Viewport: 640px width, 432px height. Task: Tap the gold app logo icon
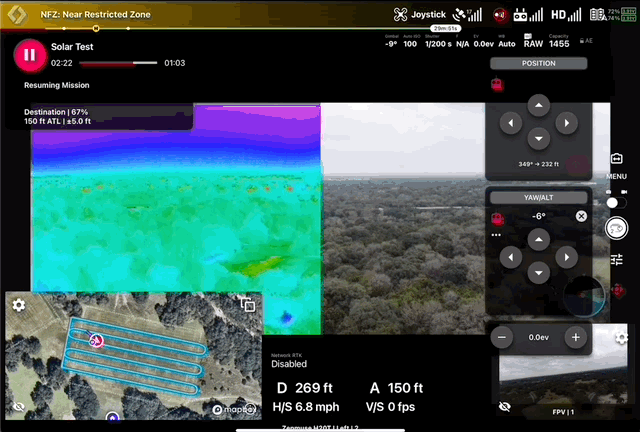coord(16,14)
